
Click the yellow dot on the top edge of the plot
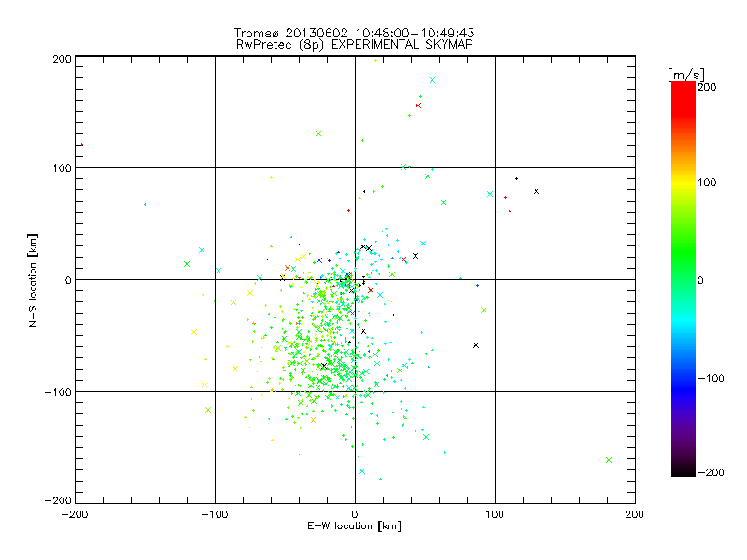(x=376, y=60)
